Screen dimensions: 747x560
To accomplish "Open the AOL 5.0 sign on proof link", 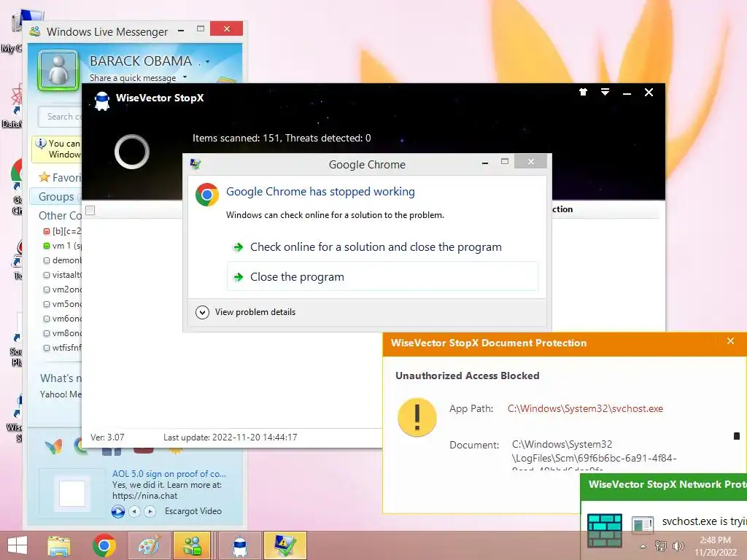I will click(169, 474).
